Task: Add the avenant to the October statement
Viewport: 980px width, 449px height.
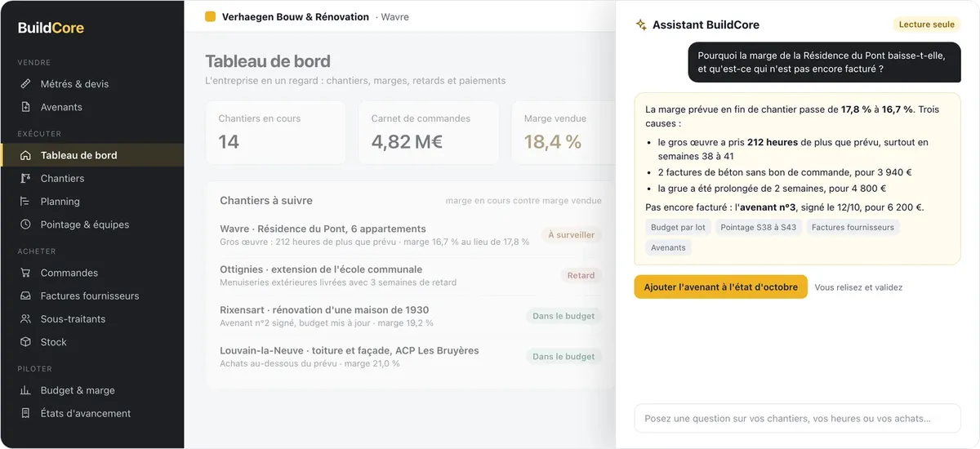Action: point(721,287)
